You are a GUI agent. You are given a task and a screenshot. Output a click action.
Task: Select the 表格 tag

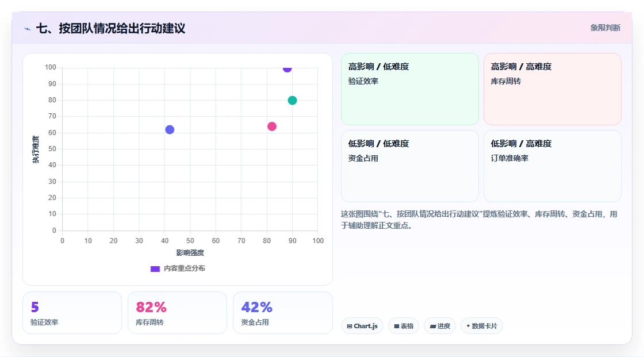click(404, 326)
